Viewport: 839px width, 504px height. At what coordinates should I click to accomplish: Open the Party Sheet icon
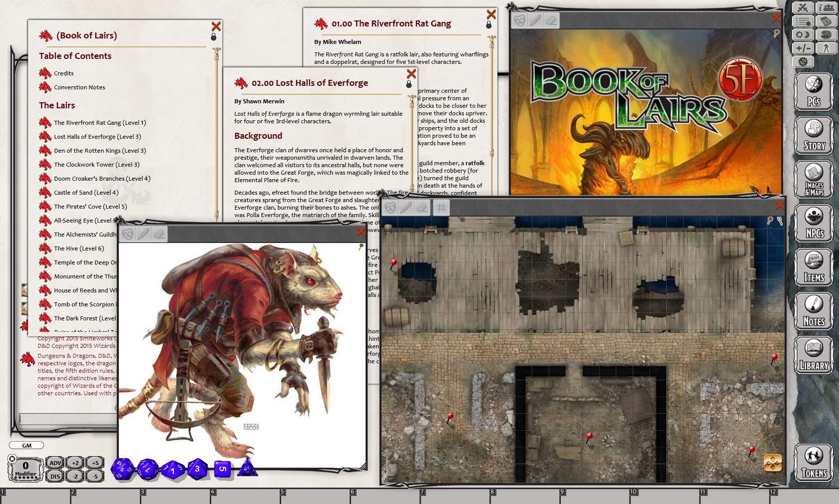[x=827, y=7]
